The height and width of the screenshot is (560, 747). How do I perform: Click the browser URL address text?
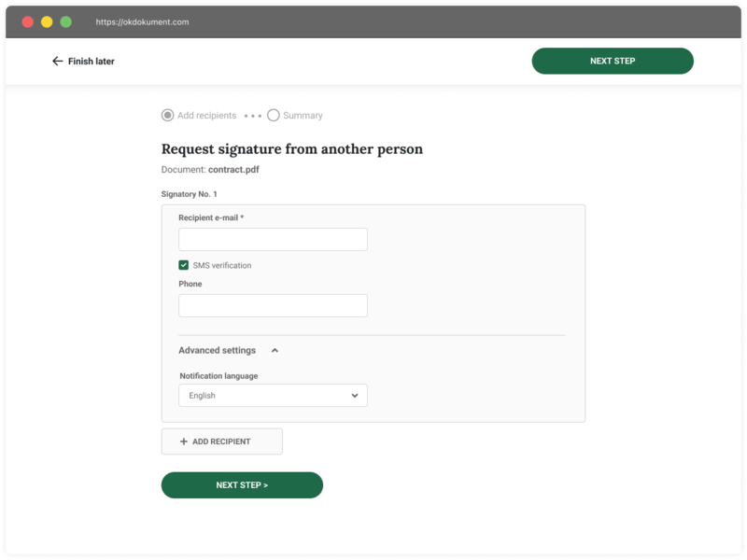click(x=142, y=21)
